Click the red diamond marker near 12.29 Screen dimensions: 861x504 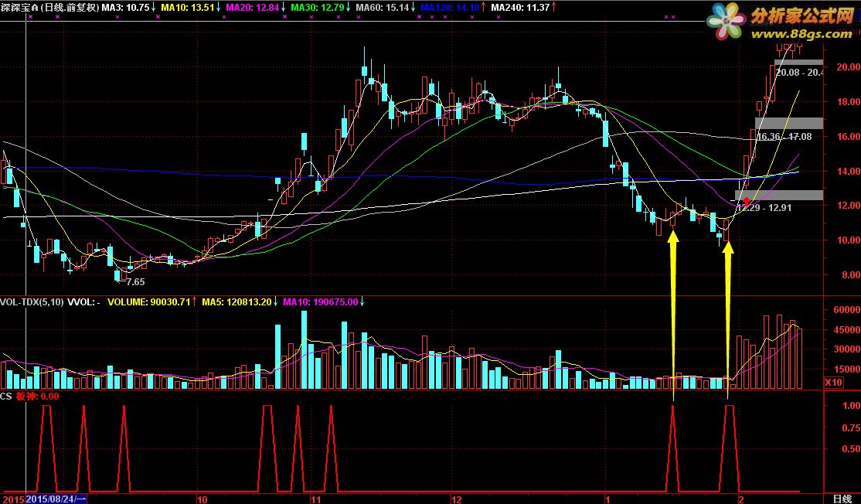[747, 202]
